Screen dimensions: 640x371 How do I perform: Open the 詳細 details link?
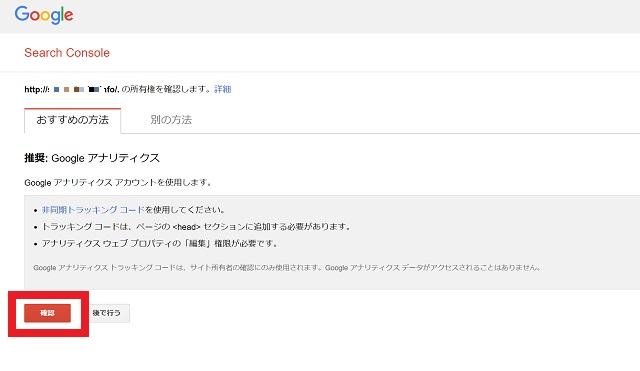click(223, 89)
